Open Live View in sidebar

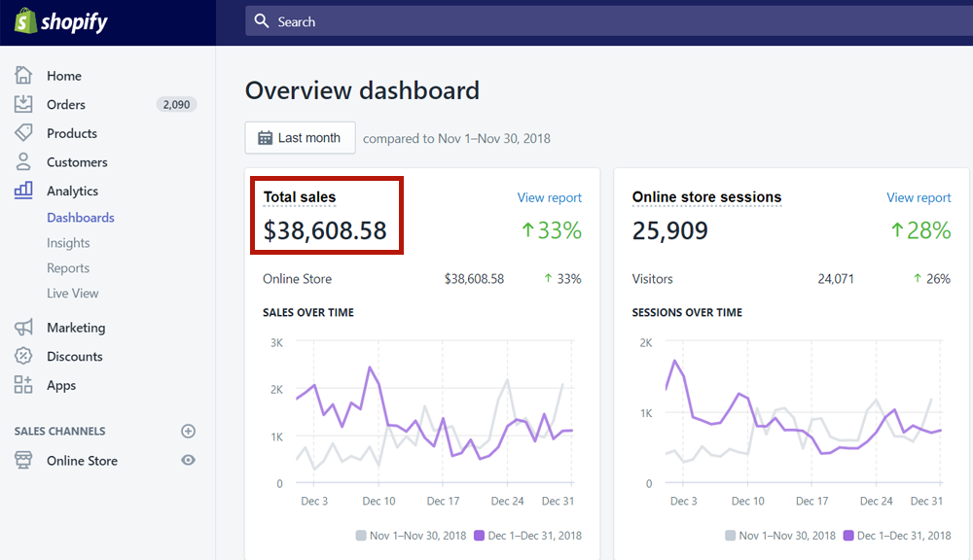73,294
